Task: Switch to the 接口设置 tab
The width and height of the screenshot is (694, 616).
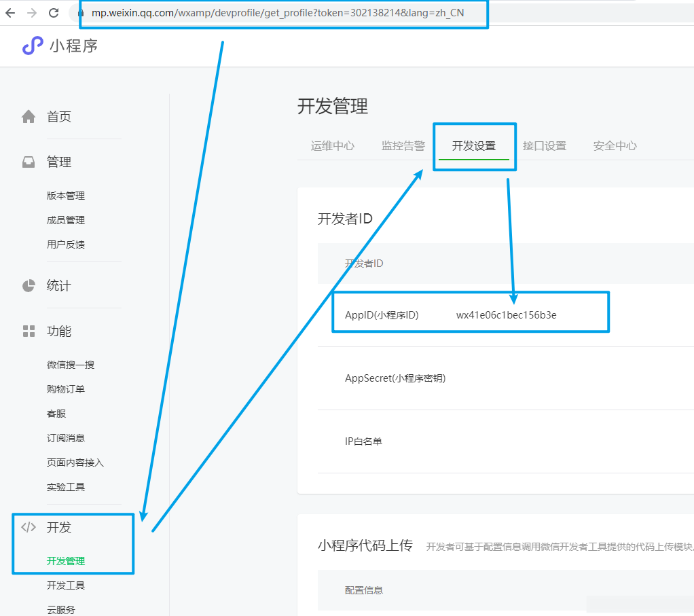Action: point(545,145)
